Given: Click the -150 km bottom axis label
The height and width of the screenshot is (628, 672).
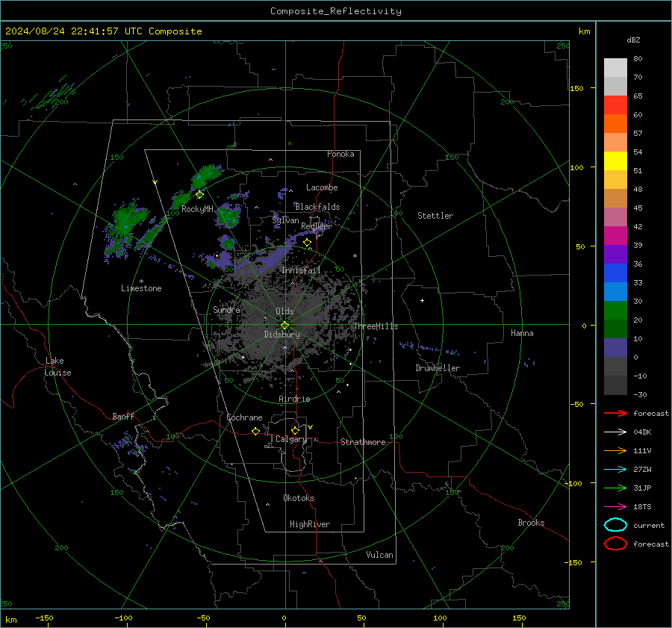Looking at the screenshot, I should point(44,618).
